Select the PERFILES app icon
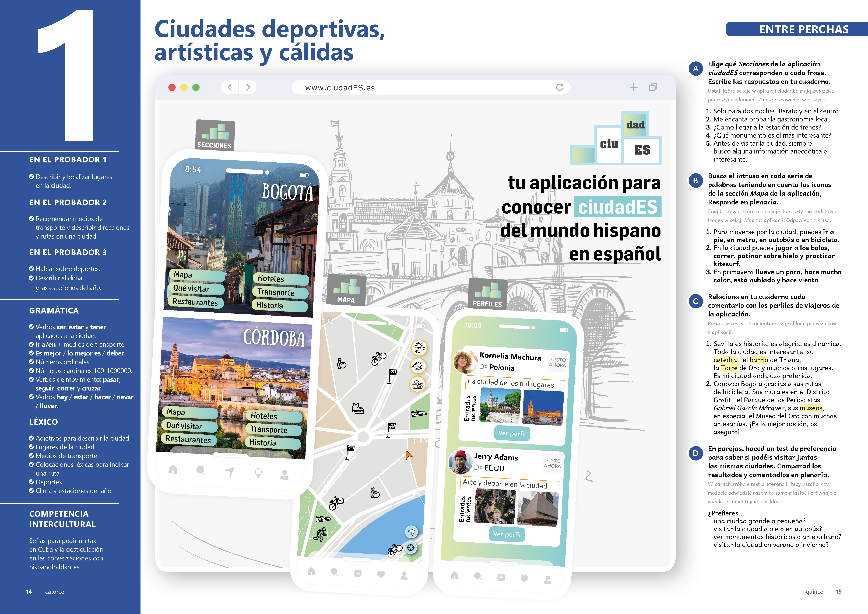 click(487, 294)
